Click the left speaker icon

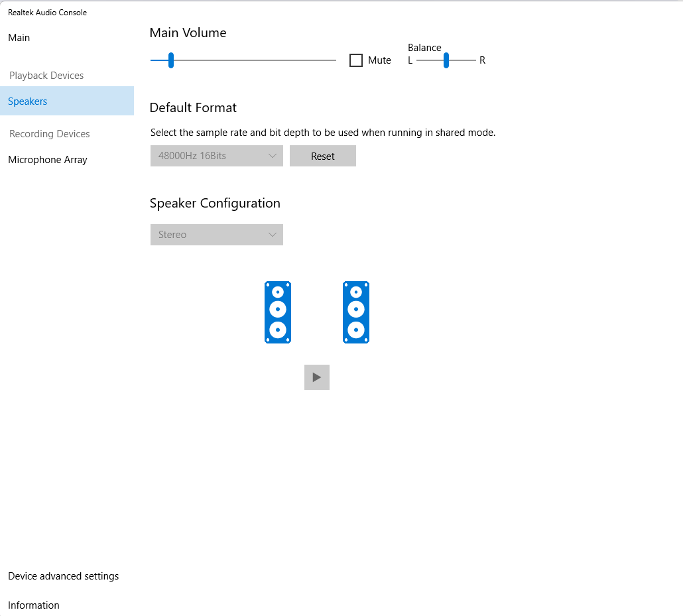[x=278, y=312]
